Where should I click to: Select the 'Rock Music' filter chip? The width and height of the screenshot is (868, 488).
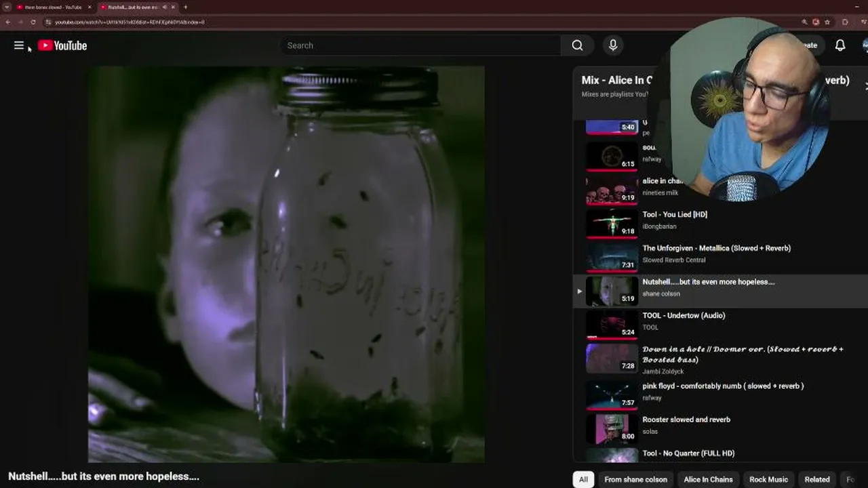768,479
